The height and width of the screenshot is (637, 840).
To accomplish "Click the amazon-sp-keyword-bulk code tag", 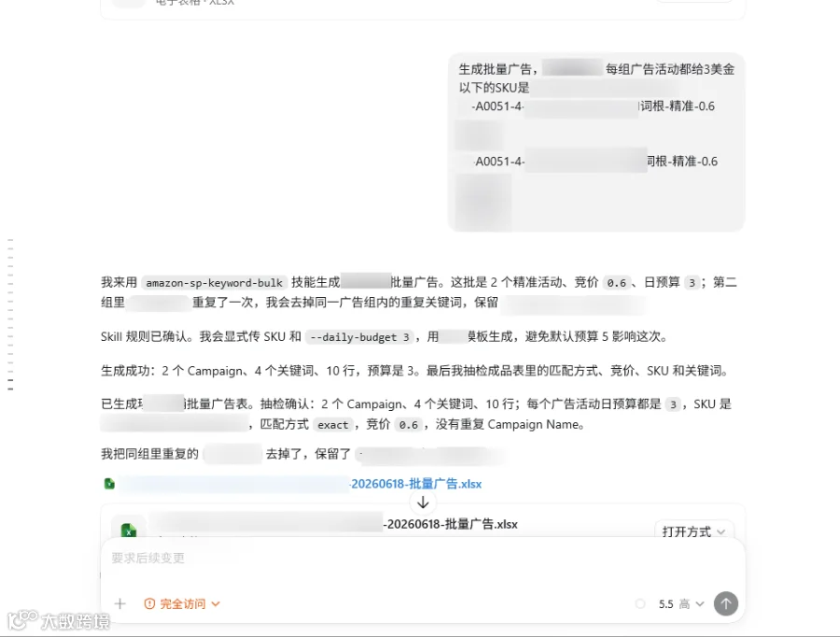I will pyautogui.click(x=215, y=283).
